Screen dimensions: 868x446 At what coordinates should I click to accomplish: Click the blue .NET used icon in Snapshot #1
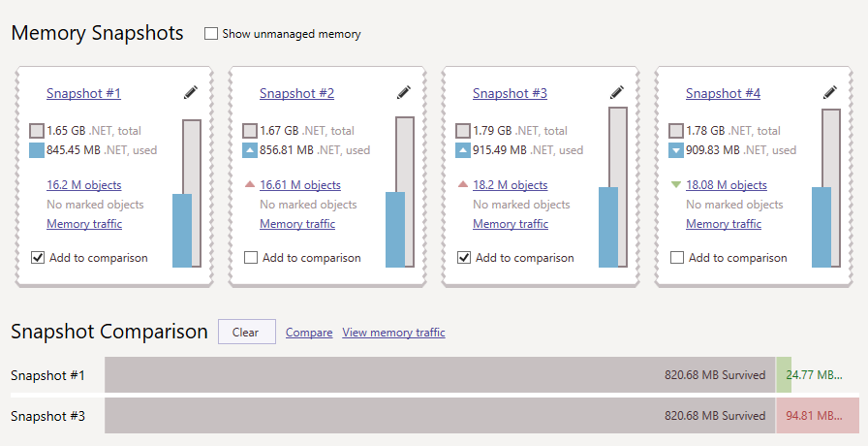pyautogui.click(x=37, y=150)
